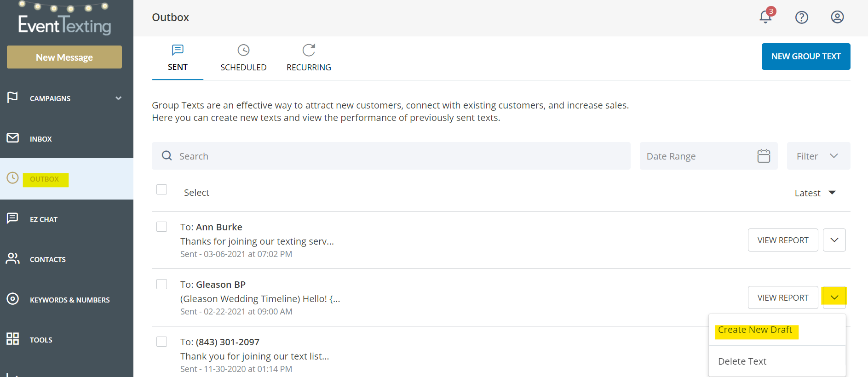Check the Ann Burke message checkbox

pyautogui.click(x=161, y=227)
